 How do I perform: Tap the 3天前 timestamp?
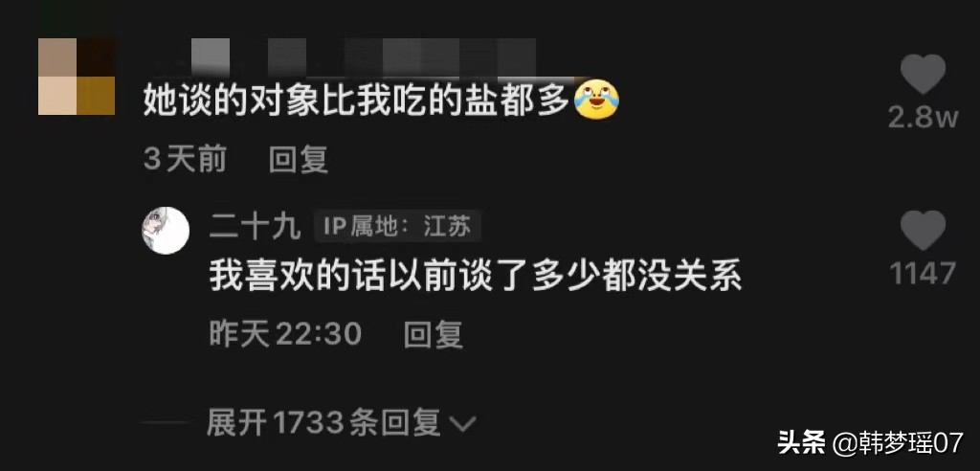pos(185,160)
